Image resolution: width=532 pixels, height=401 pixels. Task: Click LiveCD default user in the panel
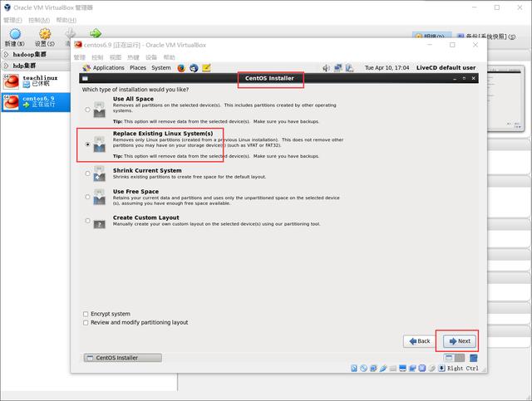[446, 68]
